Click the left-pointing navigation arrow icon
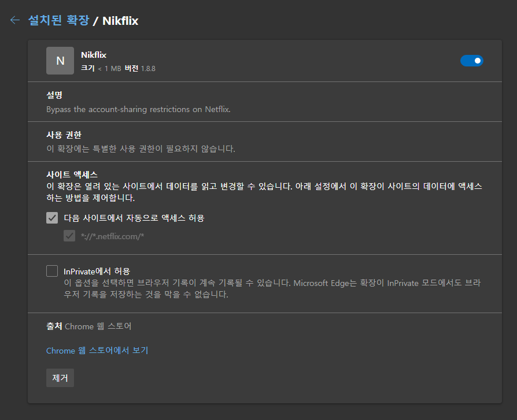 (x=14, y=20)
